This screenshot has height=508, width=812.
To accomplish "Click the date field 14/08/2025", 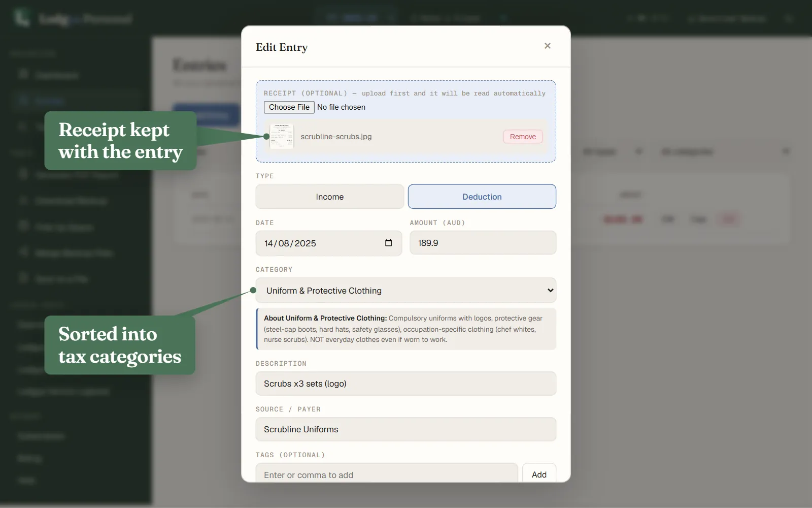I will point(329,243).
